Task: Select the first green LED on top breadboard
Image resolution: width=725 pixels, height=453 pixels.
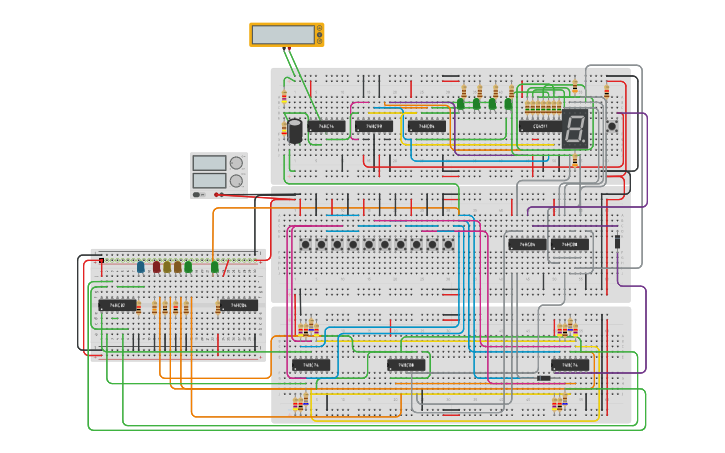Action: pos(461,102)
